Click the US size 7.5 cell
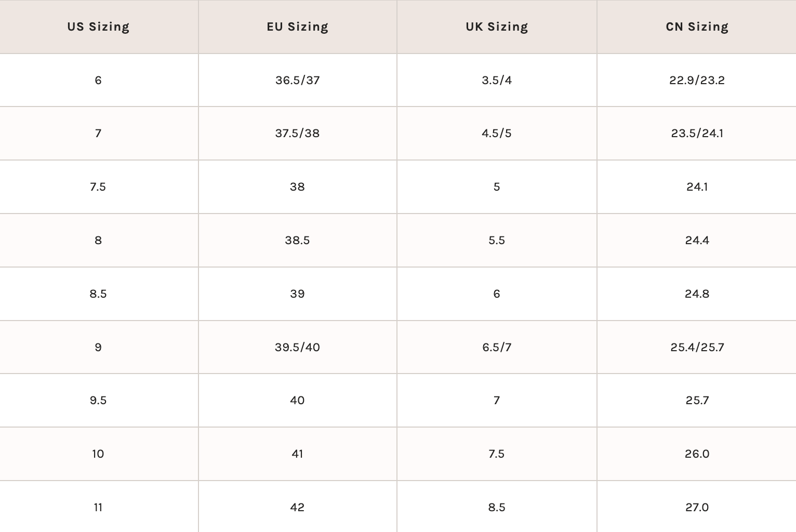 pos(98,187)
